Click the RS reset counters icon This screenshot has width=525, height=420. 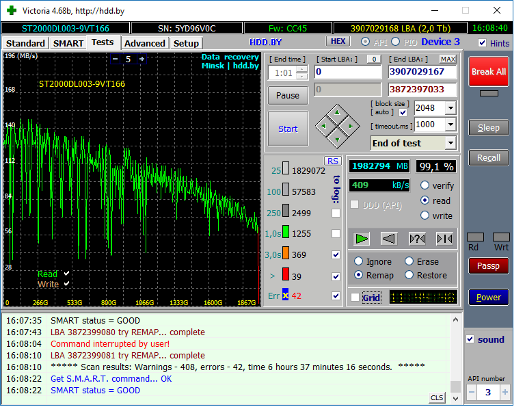332,161
